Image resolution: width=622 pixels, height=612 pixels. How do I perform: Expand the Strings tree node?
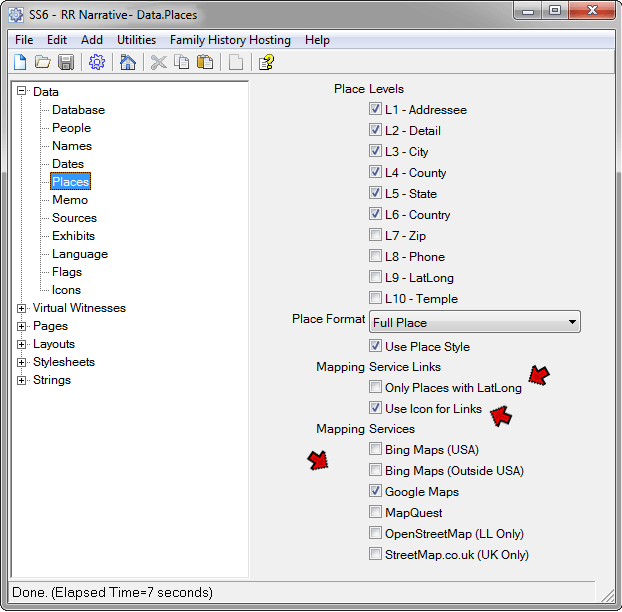tap(21, 380)
